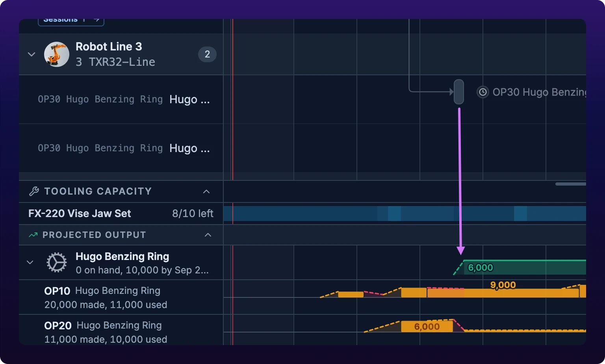Collapse the Projected Output section
This screenshot has height=364, width=605.
point(208,235)
